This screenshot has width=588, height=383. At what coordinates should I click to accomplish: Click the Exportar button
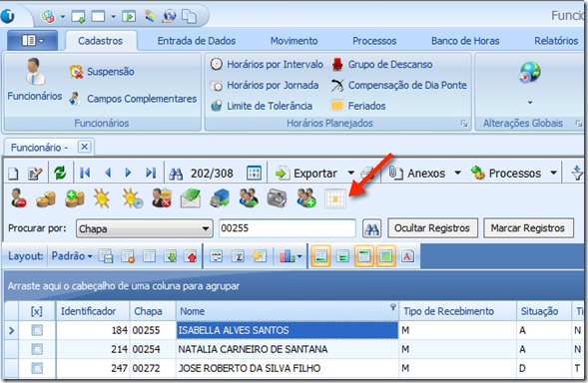(x=307, y=174)
